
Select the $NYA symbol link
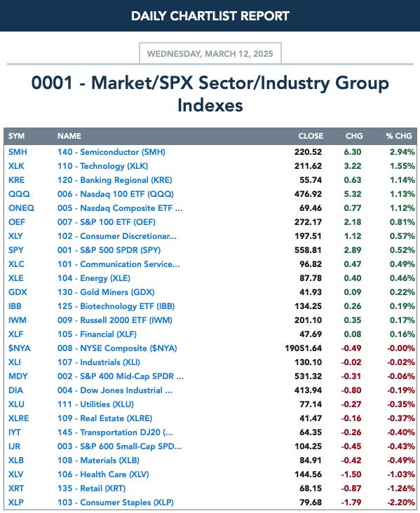coord(20,348)
